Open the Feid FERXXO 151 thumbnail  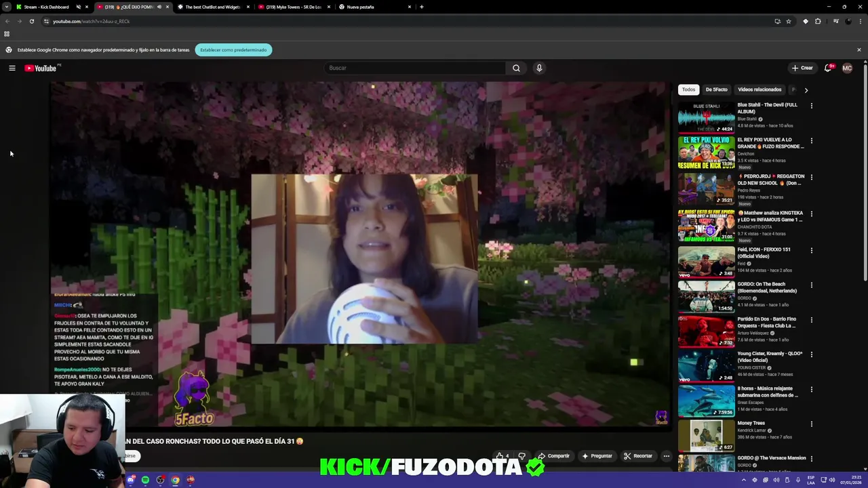706,261
